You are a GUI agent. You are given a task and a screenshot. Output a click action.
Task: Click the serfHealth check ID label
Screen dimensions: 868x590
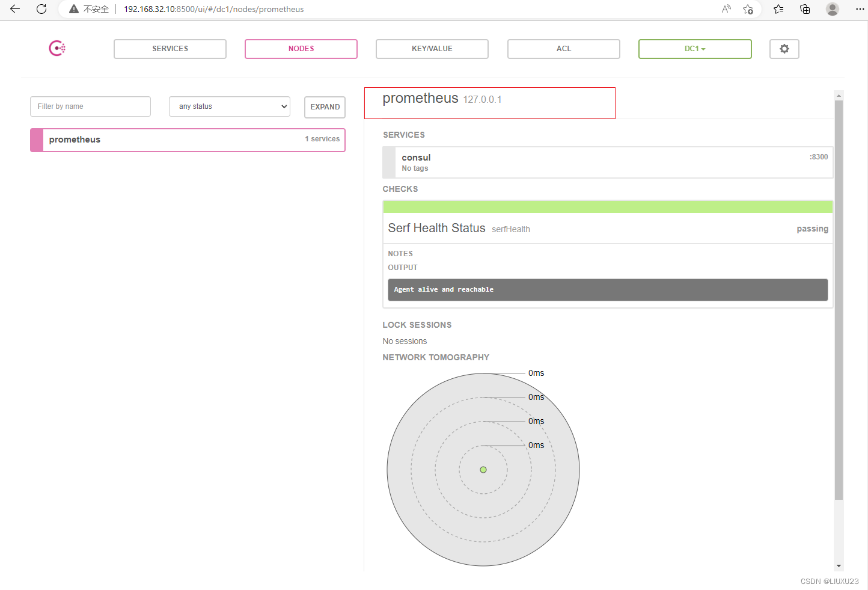coord(511,229)
